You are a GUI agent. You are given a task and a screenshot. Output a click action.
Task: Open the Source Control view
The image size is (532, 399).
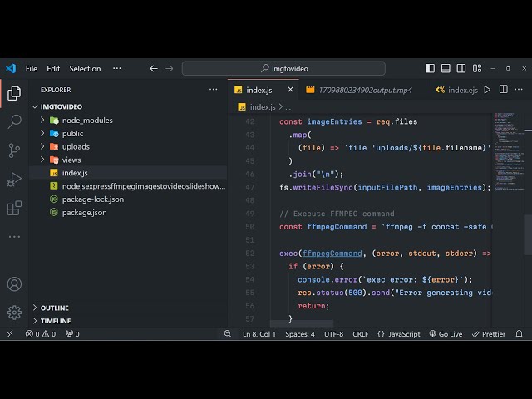pyautogui.click(x=14, y=150)
